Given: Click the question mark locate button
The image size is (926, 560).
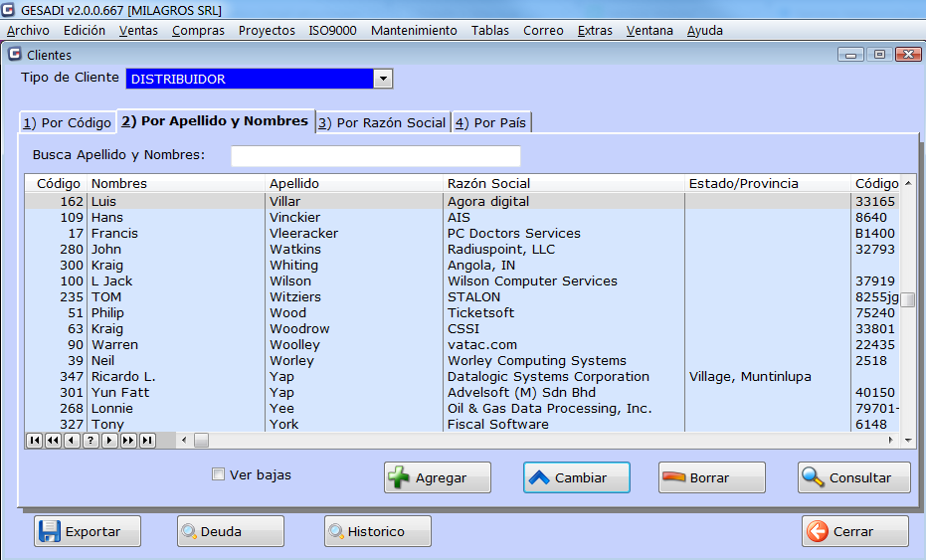Looking at the screenshot, I should coord(91,441).
